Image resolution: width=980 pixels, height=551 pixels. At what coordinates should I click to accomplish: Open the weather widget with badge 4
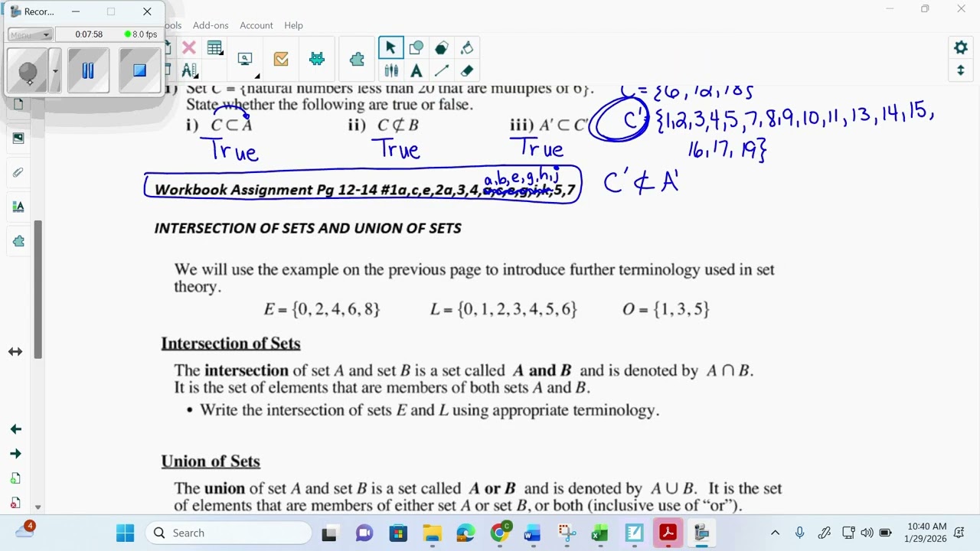tap(24, 530)
